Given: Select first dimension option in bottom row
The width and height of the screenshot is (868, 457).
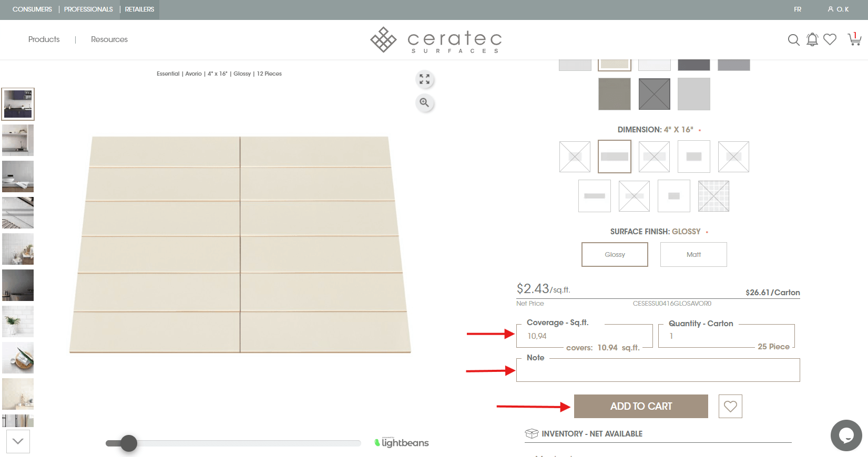Looking at the screenshot, I should click(595, 196).
